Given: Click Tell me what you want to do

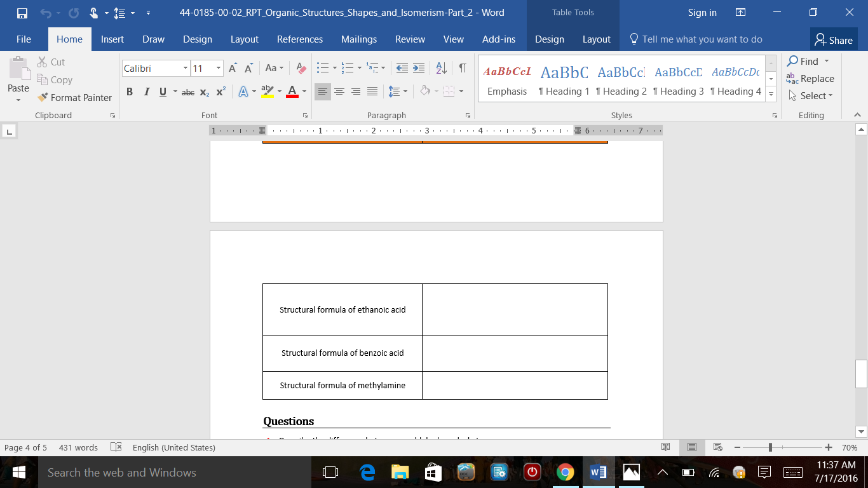Looking at the screenshot, I should pos(695,39).
